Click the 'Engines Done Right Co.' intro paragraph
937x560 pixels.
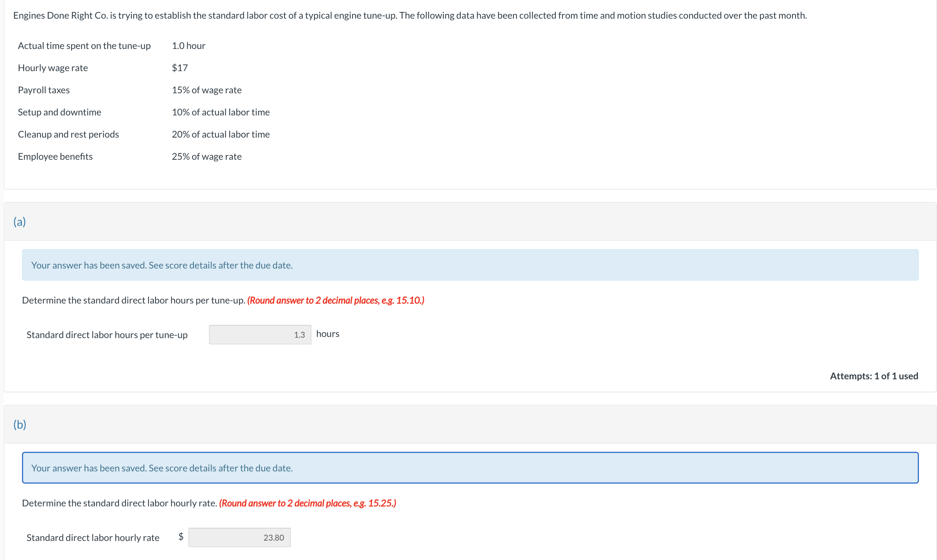pos(410,16)
